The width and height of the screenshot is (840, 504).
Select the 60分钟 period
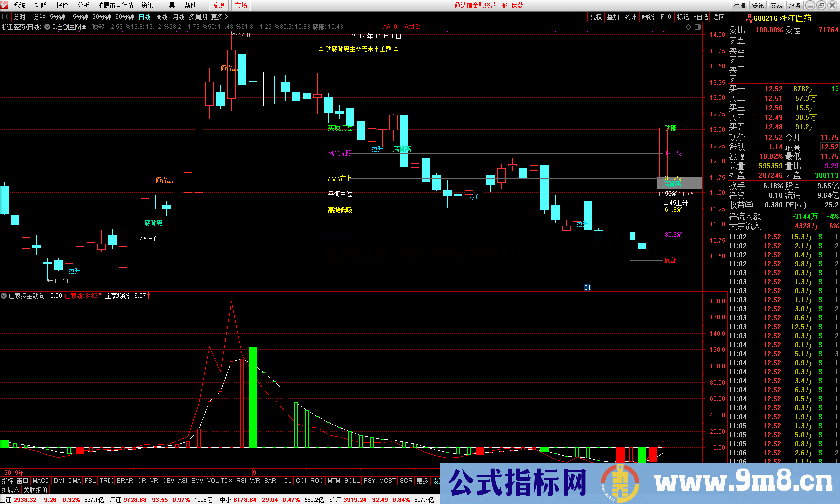pyautogui.click(x=125, y=17)
